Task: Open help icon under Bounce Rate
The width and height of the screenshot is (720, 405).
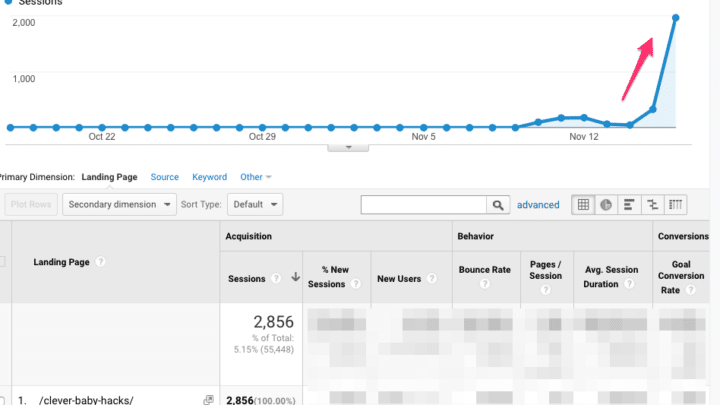Action: coord(484,284)
